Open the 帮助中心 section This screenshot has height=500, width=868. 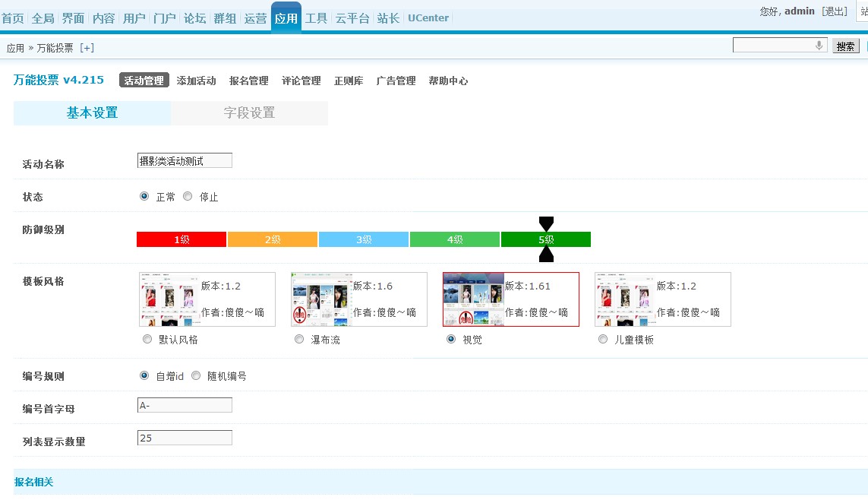[x=449, y=81]
